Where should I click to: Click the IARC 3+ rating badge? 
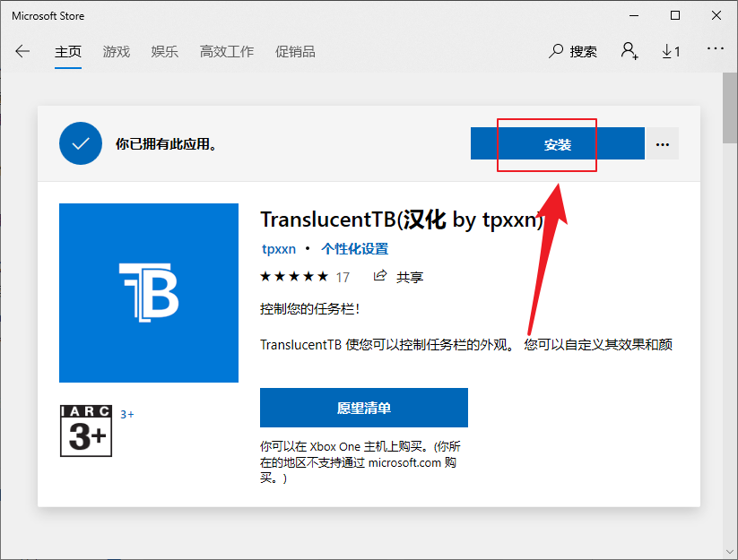[86, 431]
